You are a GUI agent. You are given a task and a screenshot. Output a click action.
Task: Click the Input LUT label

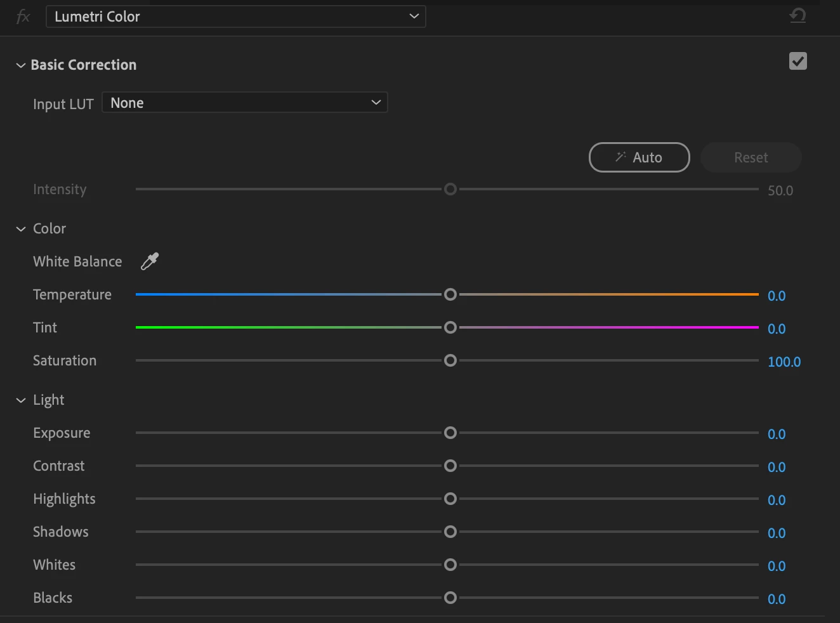click(63, 104)
